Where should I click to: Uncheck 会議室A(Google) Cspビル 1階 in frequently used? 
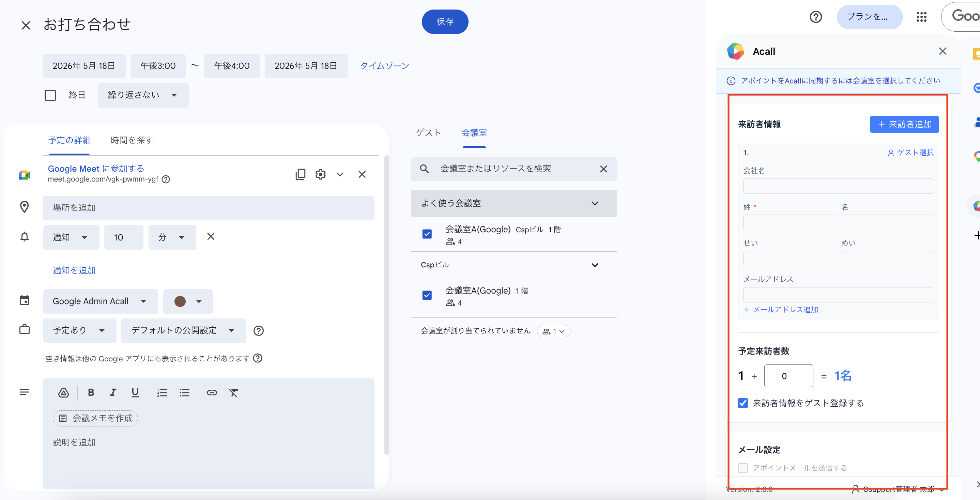[x=427, y=234]
